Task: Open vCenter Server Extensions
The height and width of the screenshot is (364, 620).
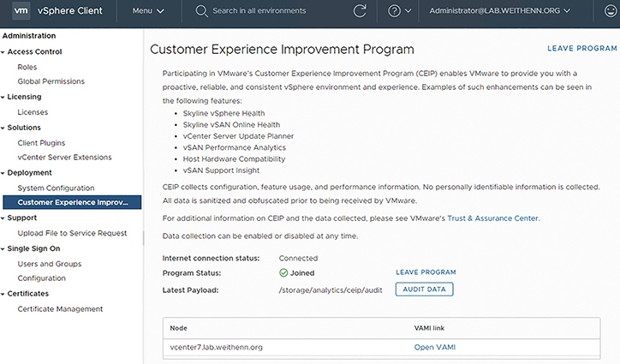Action: click(64, 158)
